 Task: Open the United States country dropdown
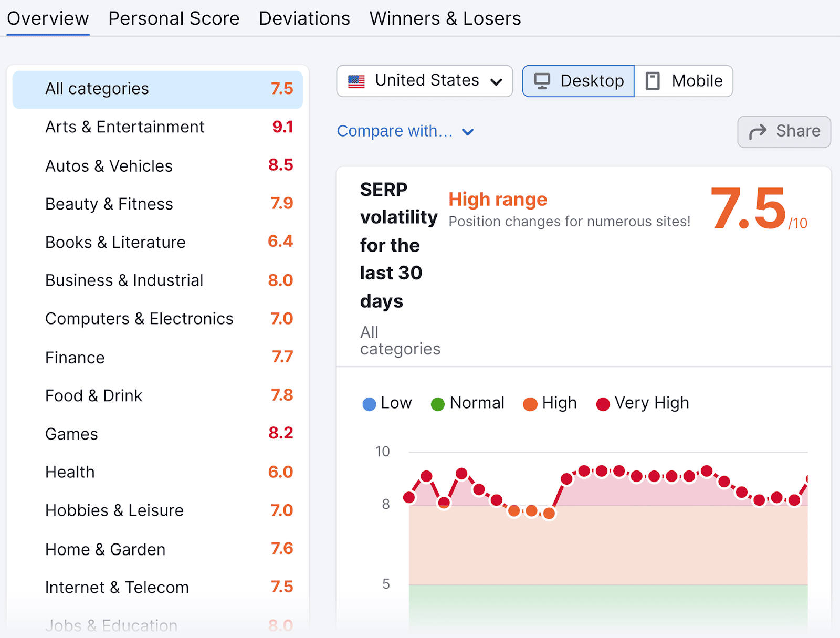click(424, 81)
